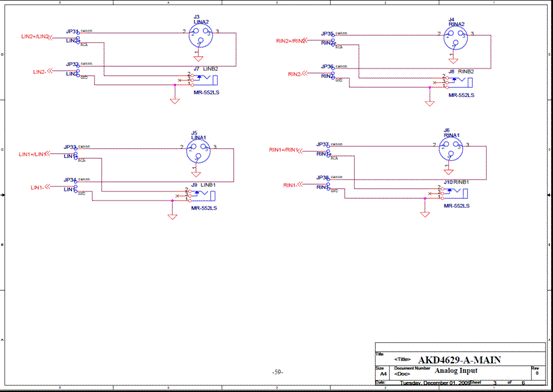Select the J8 RINB2 jack symbol
The width and height of the screenshot is (553, 392).
[x=459, y=82]
